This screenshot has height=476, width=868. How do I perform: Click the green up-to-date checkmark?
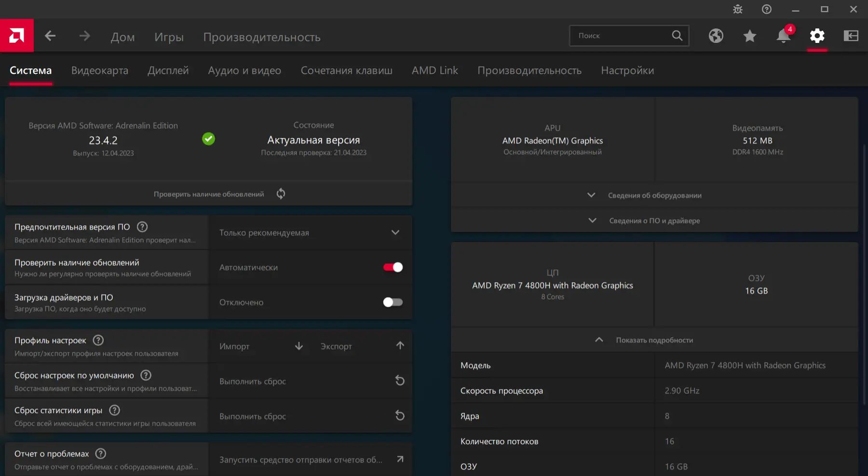click(x=208, y=139)
